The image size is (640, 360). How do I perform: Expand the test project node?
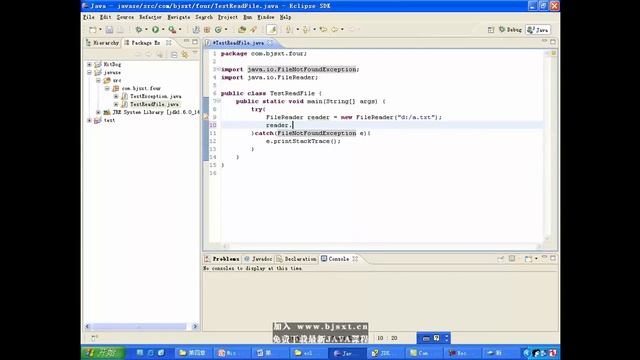click(x=89, y=120)
